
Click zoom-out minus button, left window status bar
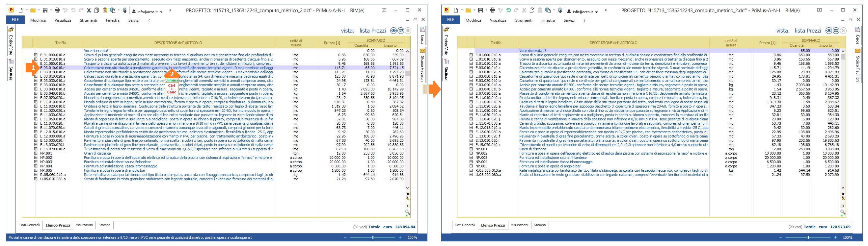tap(345, 237)
